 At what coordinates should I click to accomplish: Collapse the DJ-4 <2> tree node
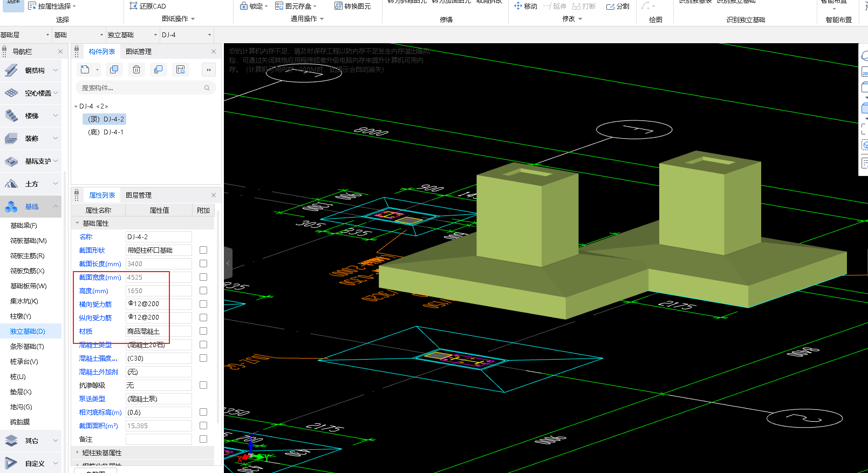tap(76, 106)
